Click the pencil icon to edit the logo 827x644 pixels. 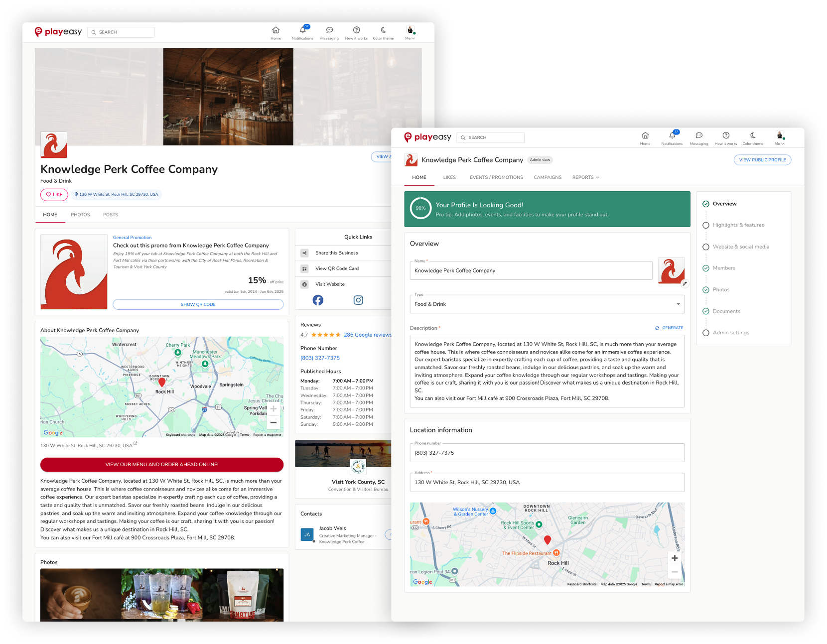pos(685,283)
